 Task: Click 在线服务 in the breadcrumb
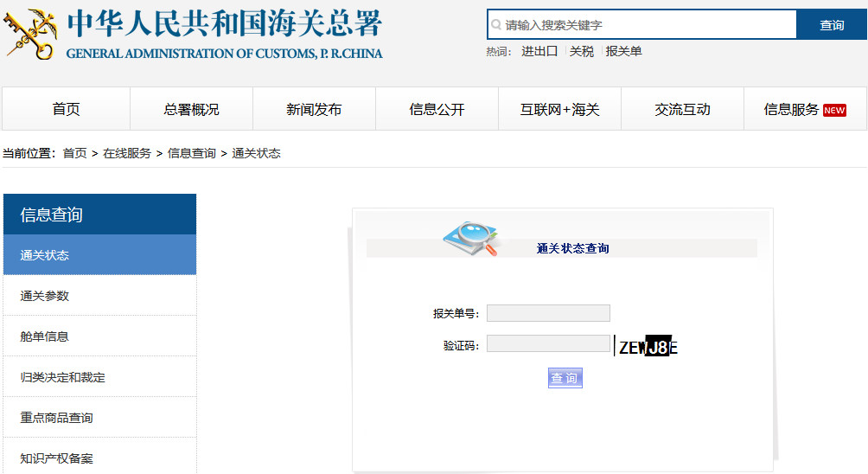coord(127,153)
